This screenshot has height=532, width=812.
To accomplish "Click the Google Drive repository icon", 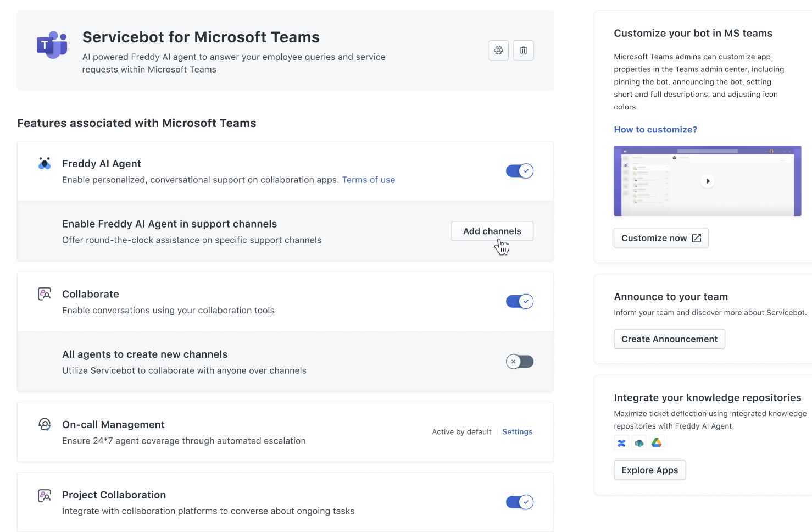I will (657, 443).
